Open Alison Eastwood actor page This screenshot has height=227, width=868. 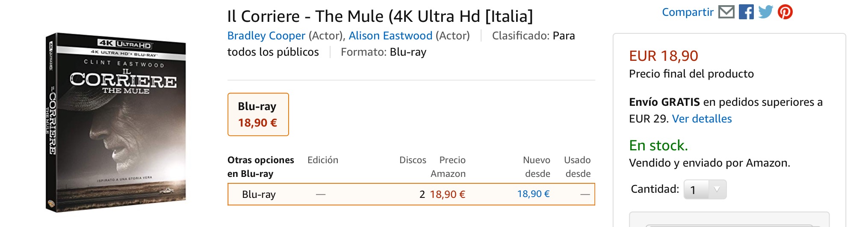pyautogui.click(x=390, y=36)
